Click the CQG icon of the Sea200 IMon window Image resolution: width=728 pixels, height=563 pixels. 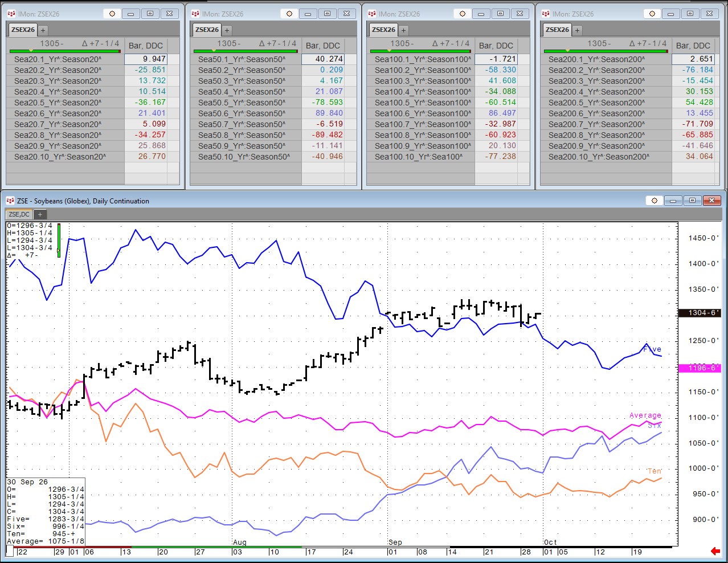pos(546,14)
